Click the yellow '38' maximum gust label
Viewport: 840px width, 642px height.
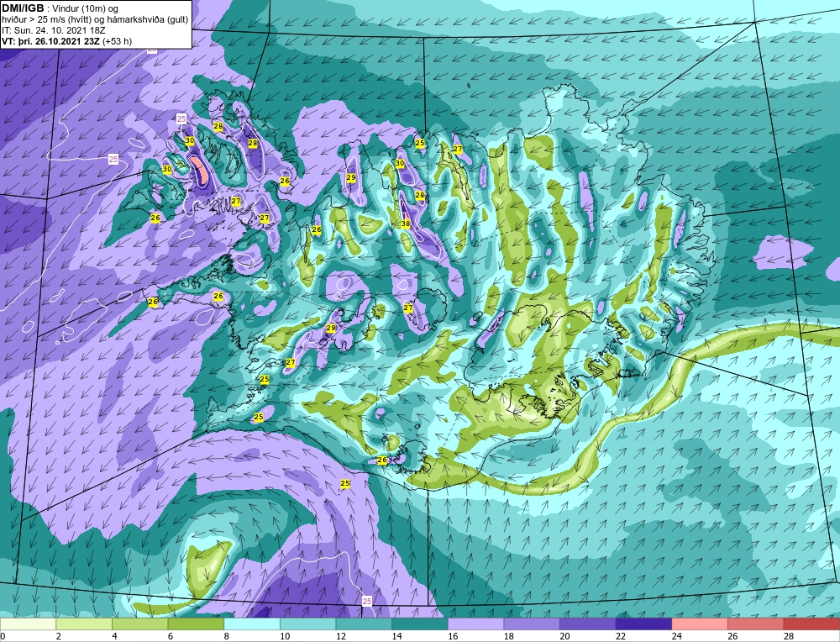pos(406,224)
